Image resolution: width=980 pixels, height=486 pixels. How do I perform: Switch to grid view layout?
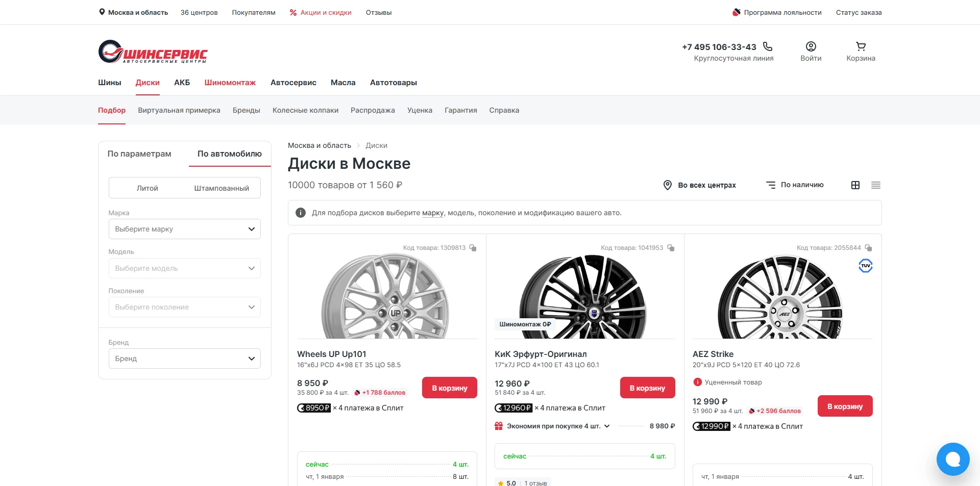(x=855, y=185)
